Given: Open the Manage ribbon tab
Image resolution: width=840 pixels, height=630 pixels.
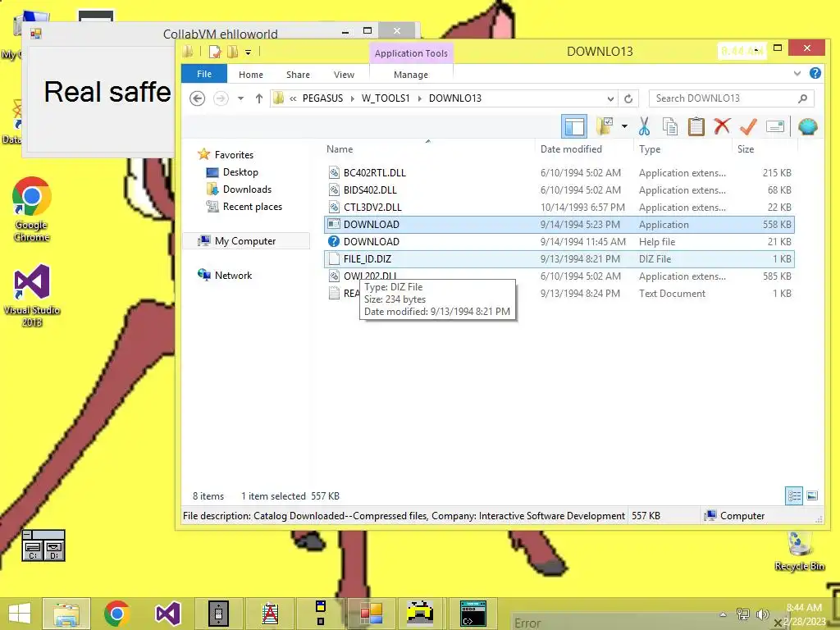Looking at the screenshot, I should click(411, 75).
